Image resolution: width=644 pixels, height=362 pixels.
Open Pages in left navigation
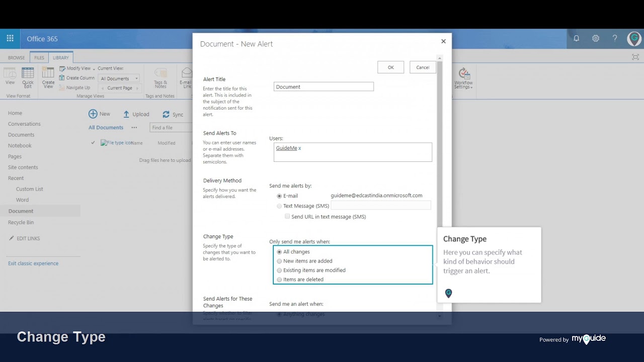pyautogui.click(x=15, y=156)
